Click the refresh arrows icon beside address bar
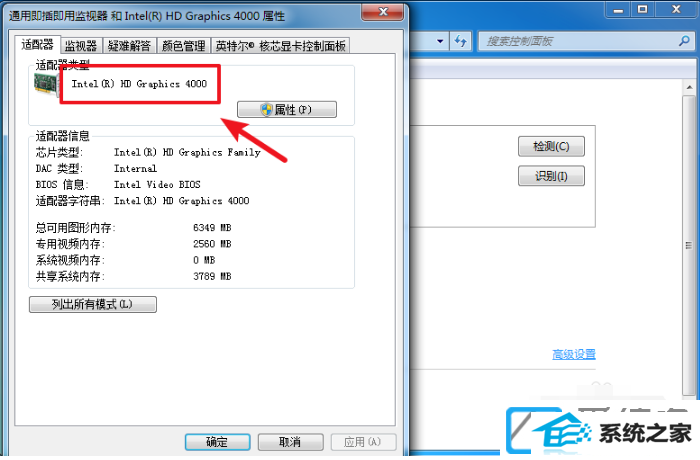700x460 pixels. point(460,41)
